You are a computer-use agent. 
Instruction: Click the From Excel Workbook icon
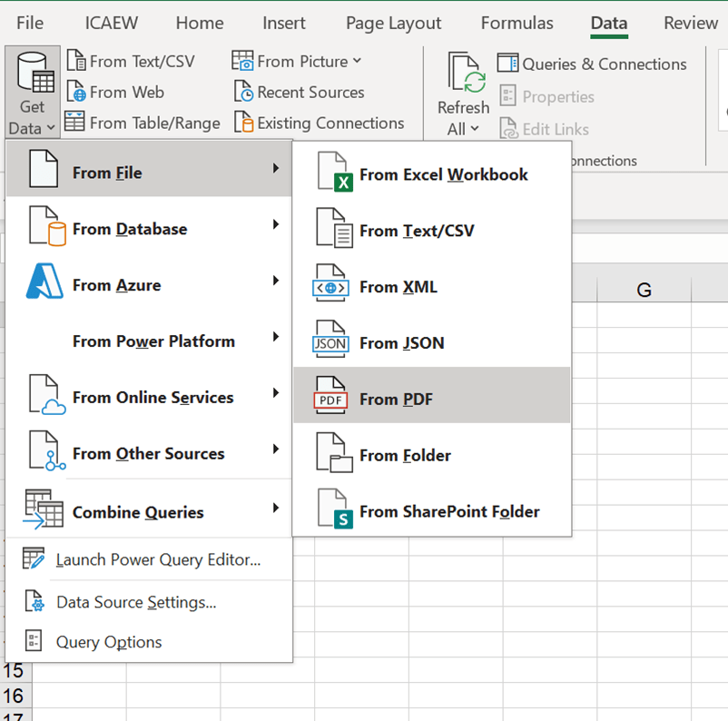point(332,174)
